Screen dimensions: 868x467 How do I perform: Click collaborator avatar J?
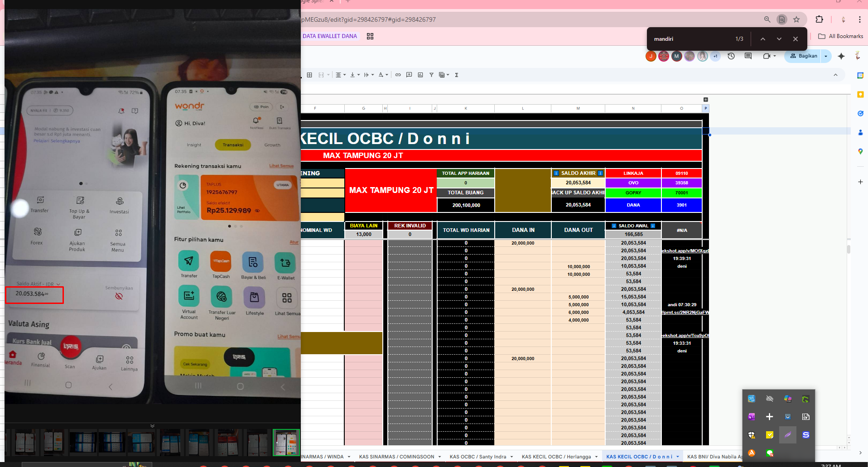(x=651, y=56)
